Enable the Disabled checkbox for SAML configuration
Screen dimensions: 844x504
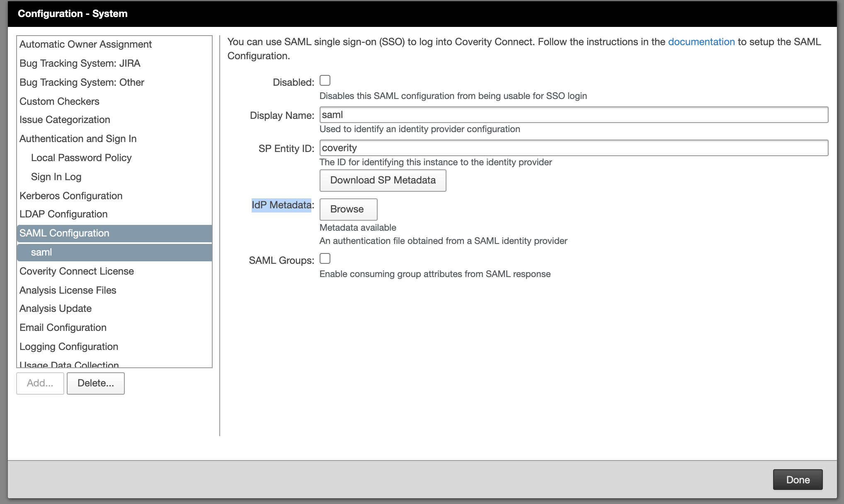[x=325, y=80]
